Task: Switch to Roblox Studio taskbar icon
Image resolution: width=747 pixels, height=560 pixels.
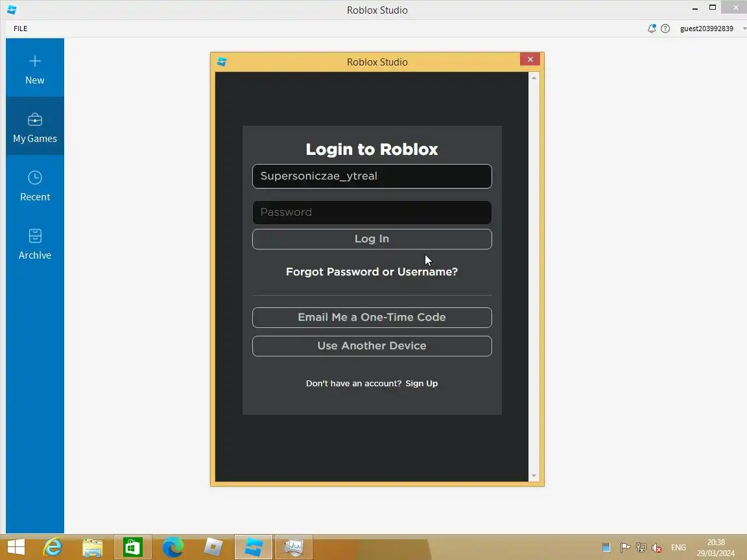Action: 254,547
